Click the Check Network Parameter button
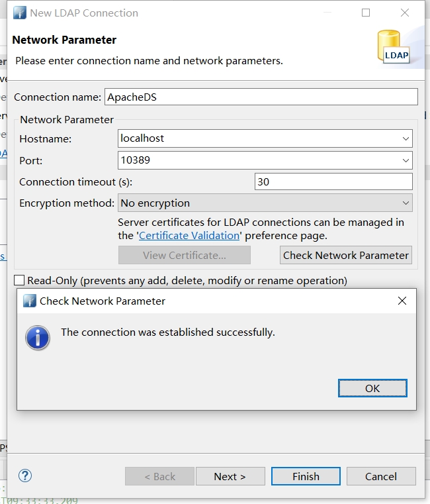430x504 pixels. [x=346, y=255]
